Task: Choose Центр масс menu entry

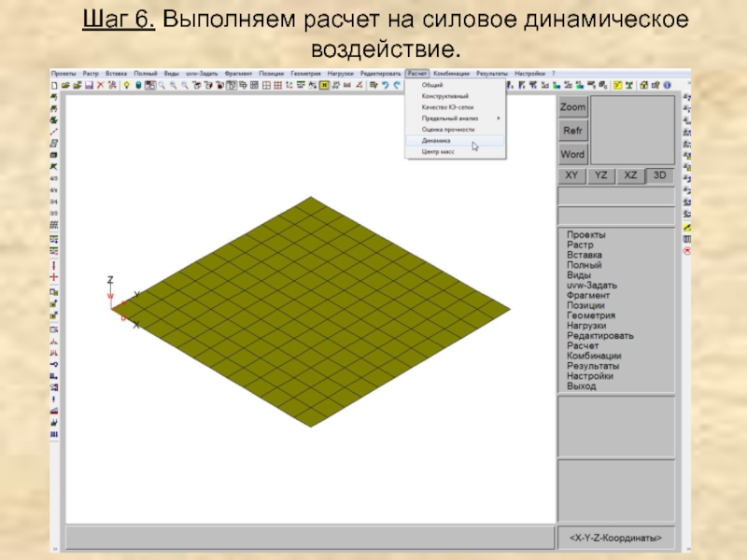Action: 439,151
